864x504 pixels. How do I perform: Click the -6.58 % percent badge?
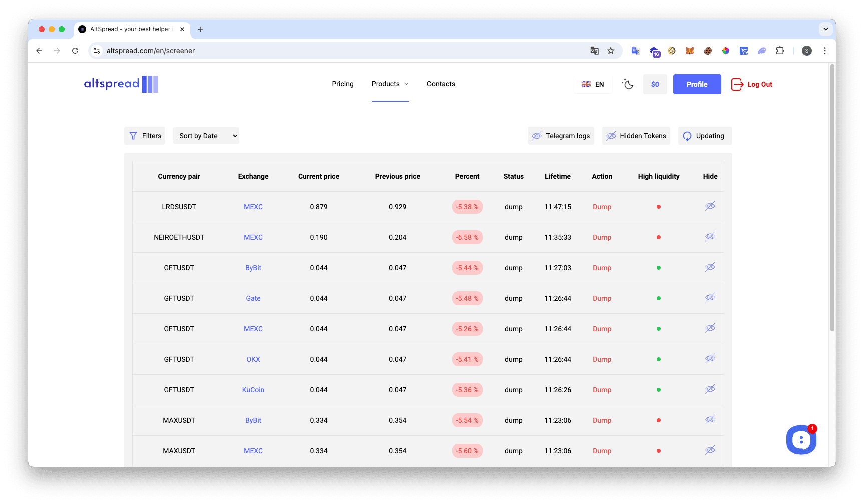coord(467,237)
